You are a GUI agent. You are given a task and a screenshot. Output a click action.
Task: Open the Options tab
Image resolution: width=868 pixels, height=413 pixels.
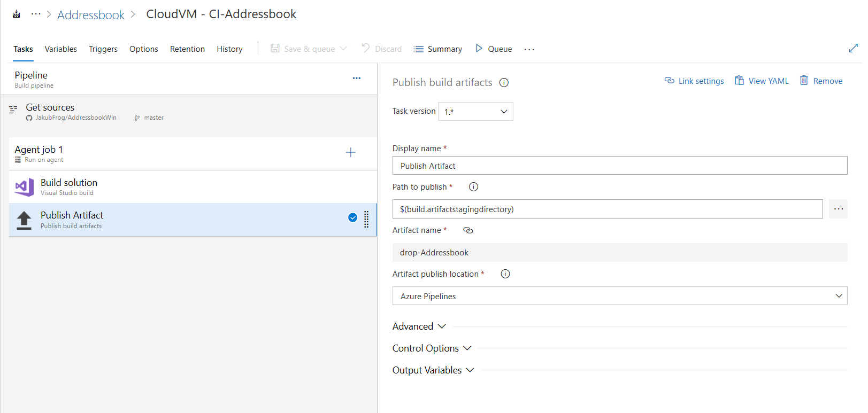pos(144,49)
